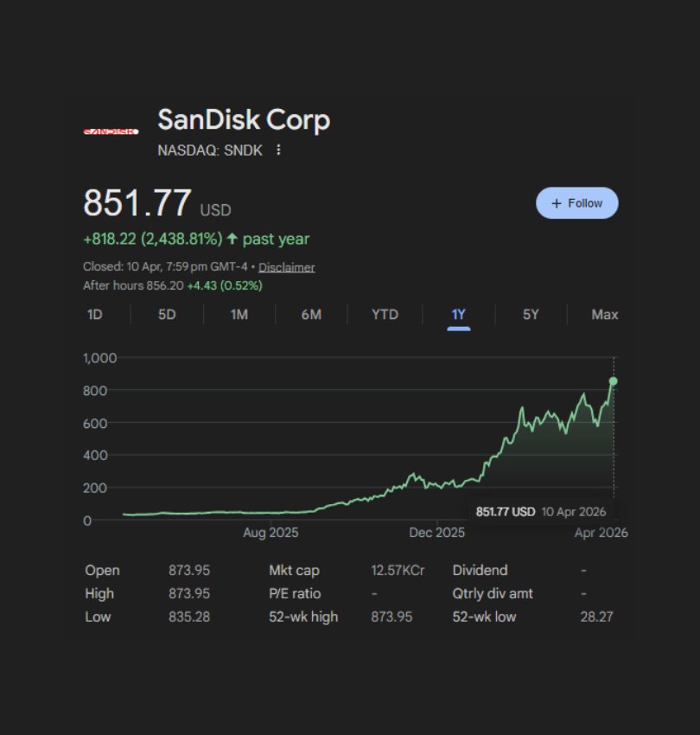The image size is (700, 735).
Task: Select the 5D time range tab
Action: coord(167,315)
